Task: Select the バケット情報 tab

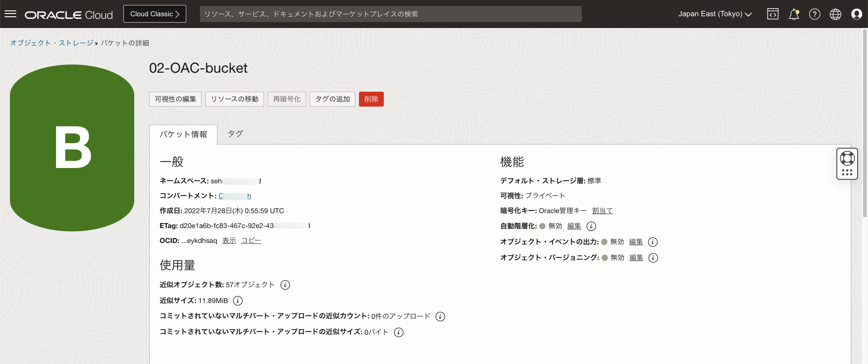Action: [x=183, y=135]
